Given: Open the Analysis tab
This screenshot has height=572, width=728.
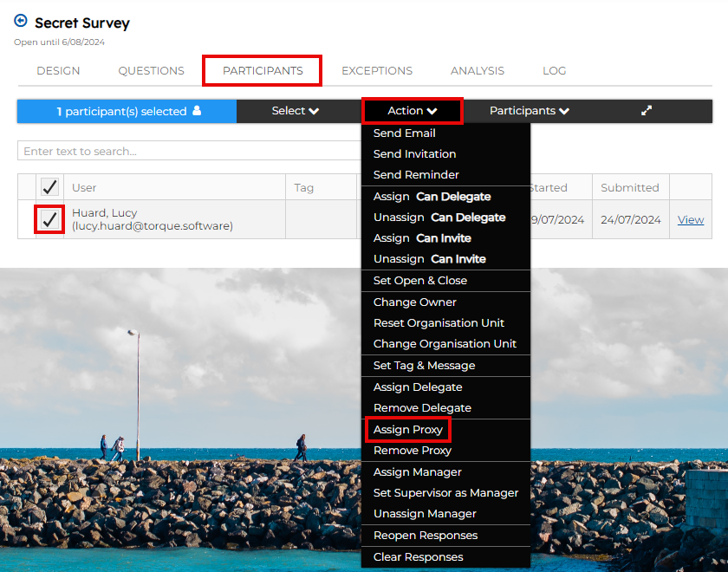Looking at the screenshot, I should pos(477,71).
